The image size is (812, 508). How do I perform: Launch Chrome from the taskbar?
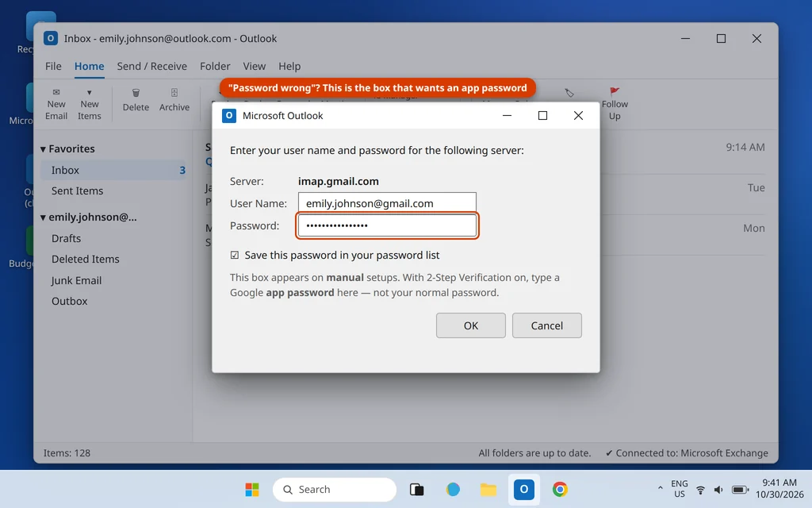tap(560, 489)
